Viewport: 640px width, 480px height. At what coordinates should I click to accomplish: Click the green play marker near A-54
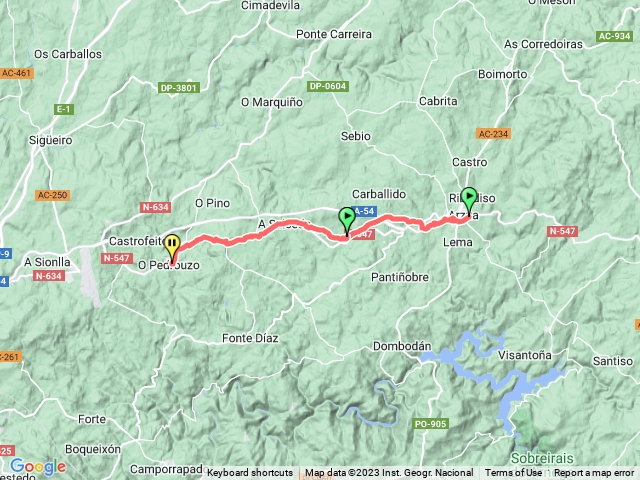[347, 221]
